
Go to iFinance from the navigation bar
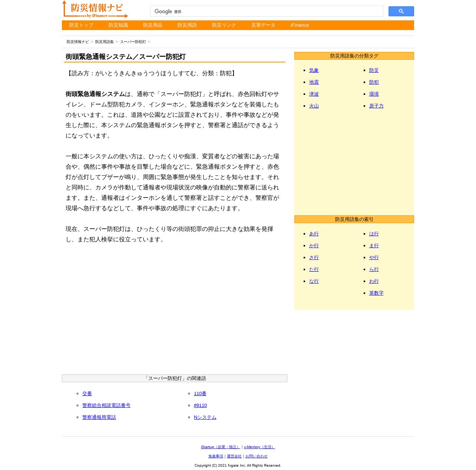click(x=300, y=25)
